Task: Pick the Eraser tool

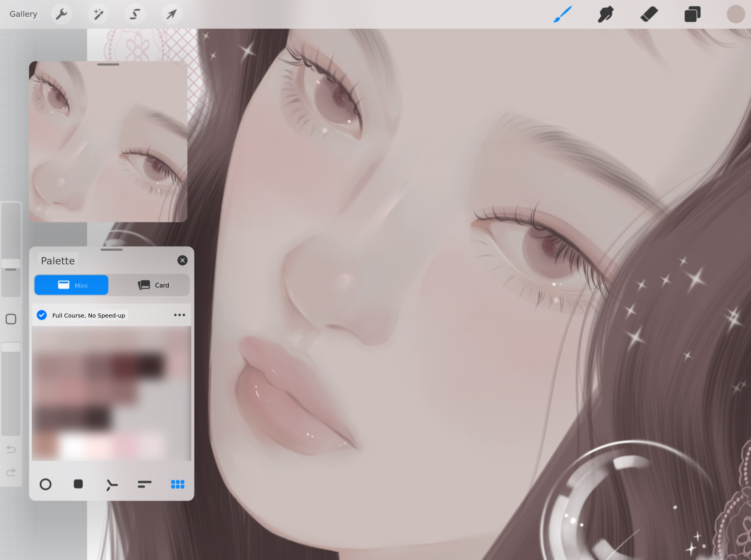Action: (x=649, y=14)
